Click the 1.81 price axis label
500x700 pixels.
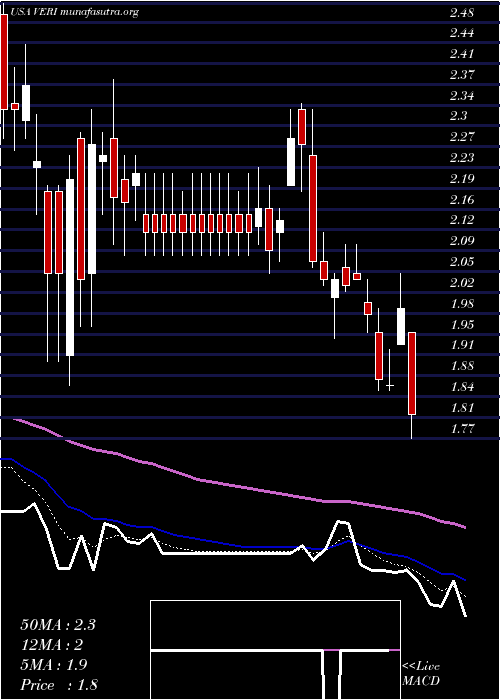pos(462,407)
